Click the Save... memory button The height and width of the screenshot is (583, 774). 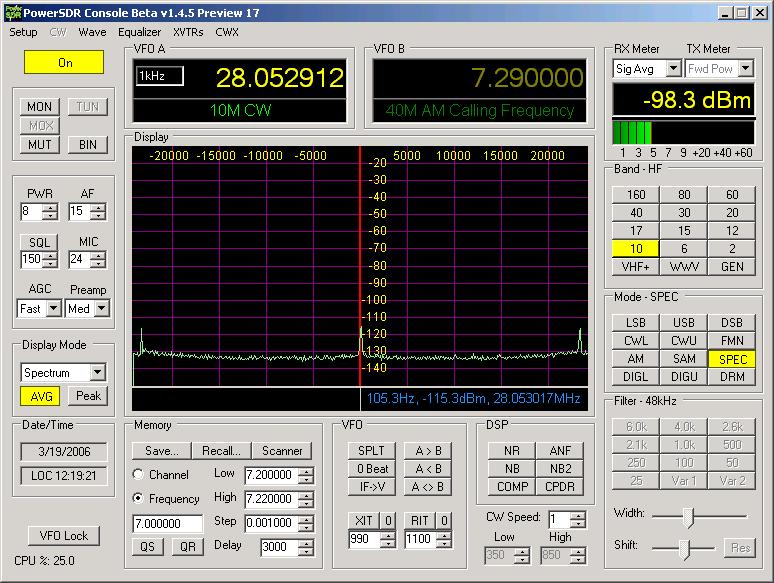162,450
